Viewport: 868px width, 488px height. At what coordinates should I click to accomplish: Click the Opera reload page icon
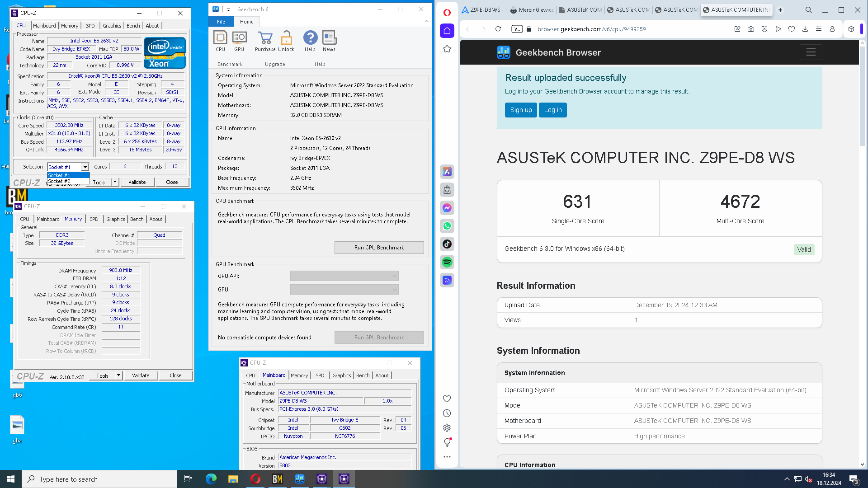click(x=498, y=29)
